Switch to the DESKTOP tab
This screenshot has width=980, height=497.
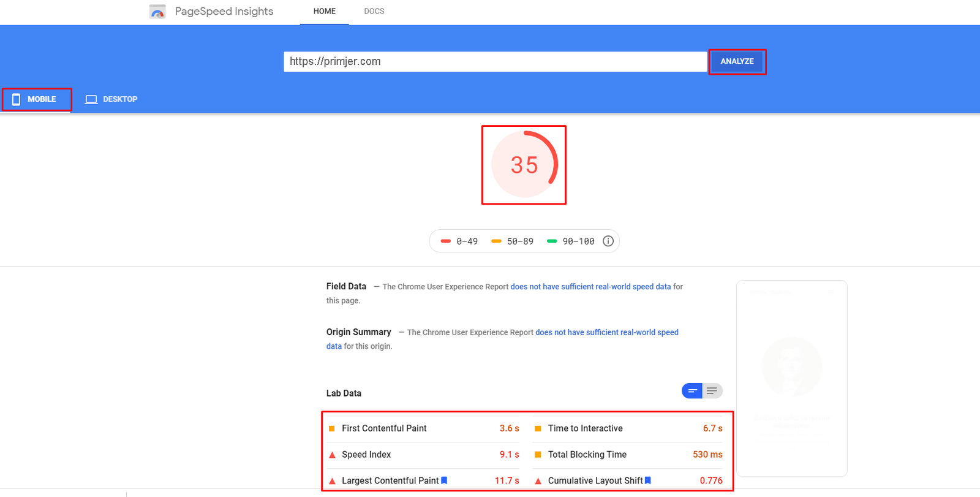pos(111,99)
